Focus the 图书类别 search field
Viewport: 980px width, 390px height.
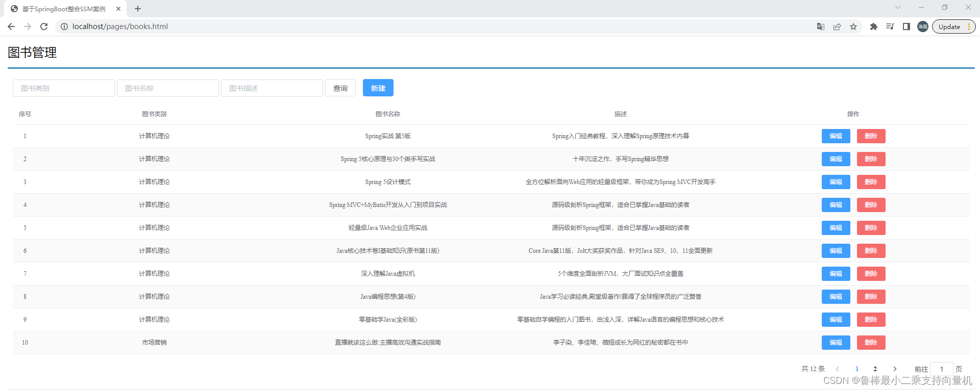tap(64, 88)
